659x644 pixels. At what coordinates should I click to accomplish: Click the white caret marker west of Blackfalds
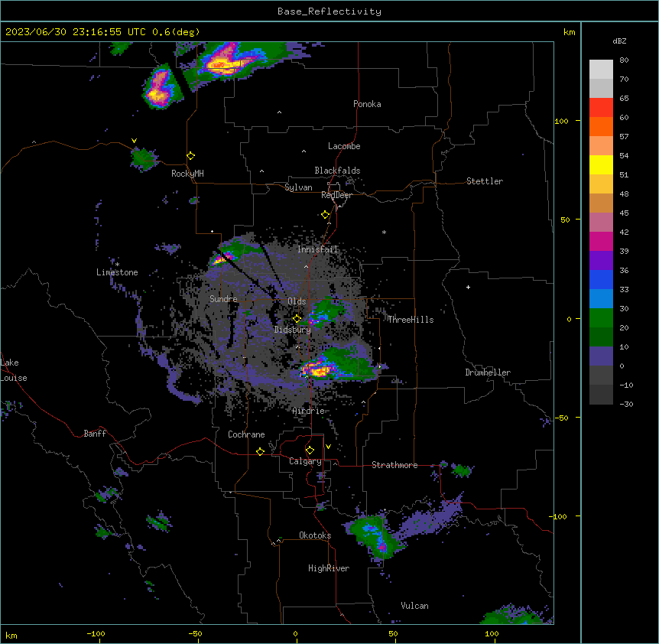261,171
